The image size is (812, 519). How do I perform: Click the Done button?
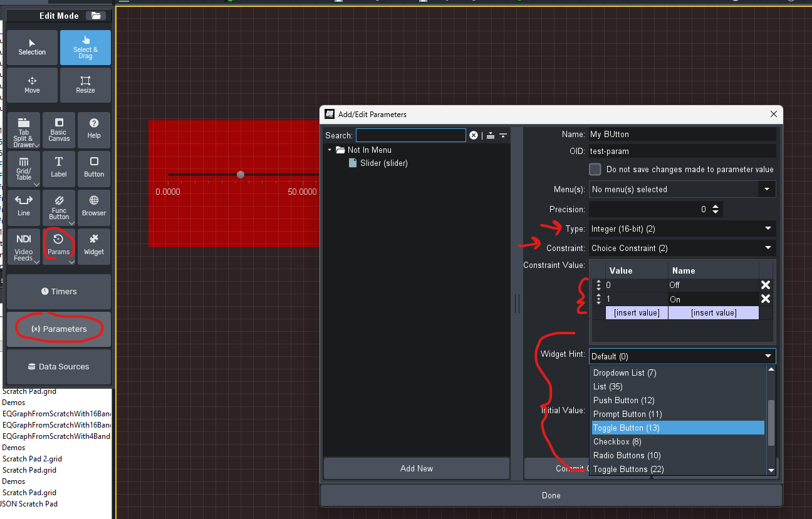(x=551, y=495)
